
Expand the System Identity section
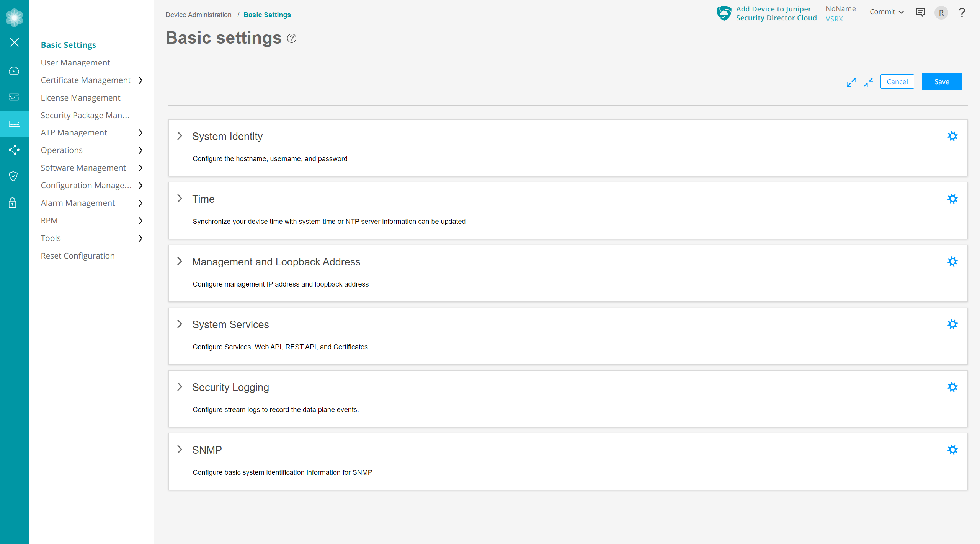[x=180, y=136]
